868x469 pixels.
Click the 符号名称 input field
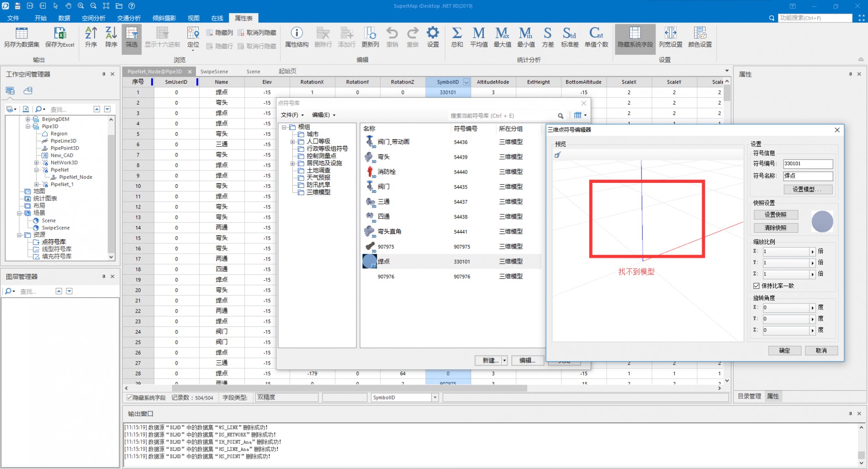point(808,176)
